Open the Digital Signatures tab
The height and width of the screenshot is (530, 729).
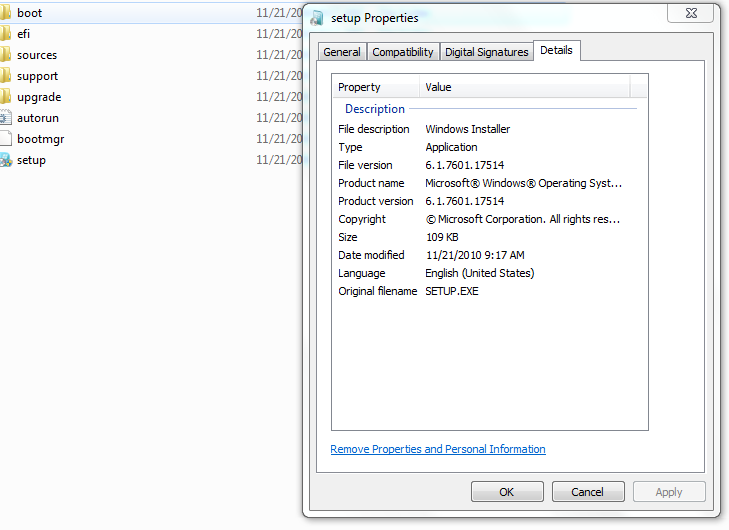click(486, 52)
